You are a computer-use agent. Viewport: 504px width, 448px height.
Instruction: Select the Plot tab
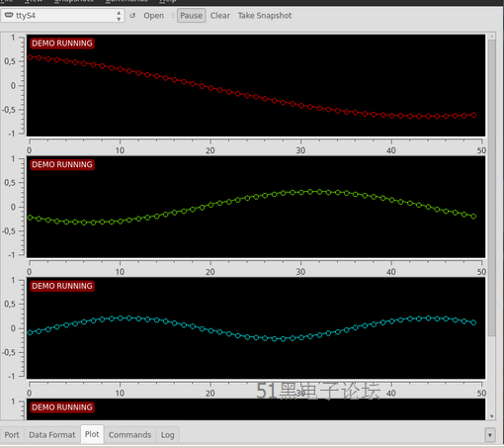92,434
